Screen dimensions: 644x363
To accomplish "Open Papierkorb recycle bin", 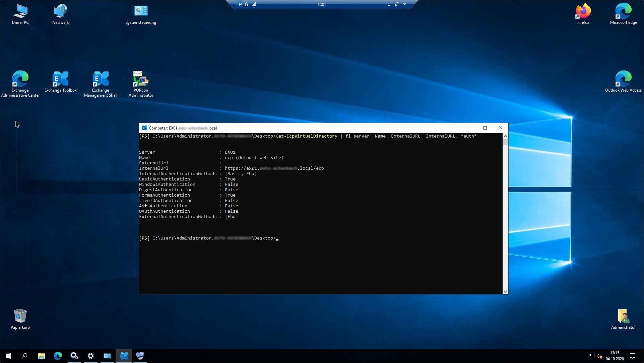I will click(20, 319).
